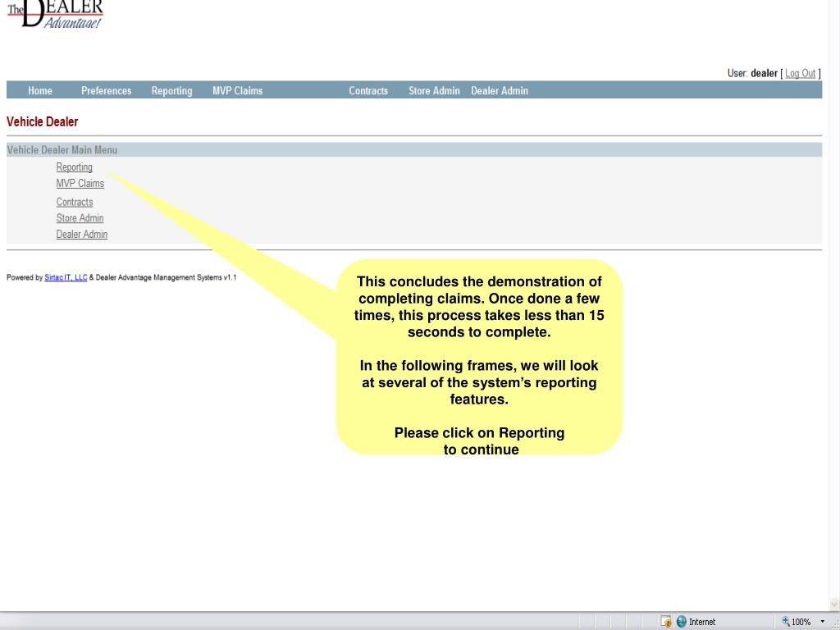Follow the Sirtac IT, LLC link
The height and width of the screenshot is (630, 840).
[x=66, y=277]
